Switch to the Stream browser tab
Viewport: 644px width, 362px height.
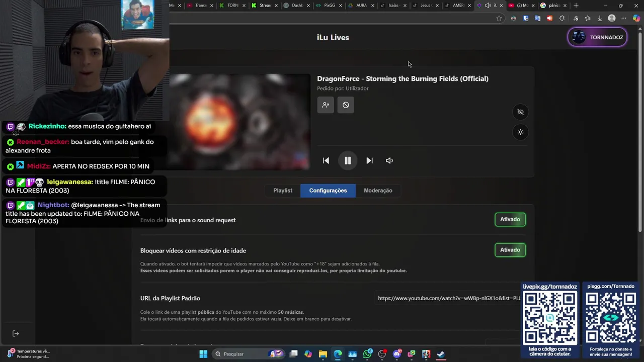(265, 6)
